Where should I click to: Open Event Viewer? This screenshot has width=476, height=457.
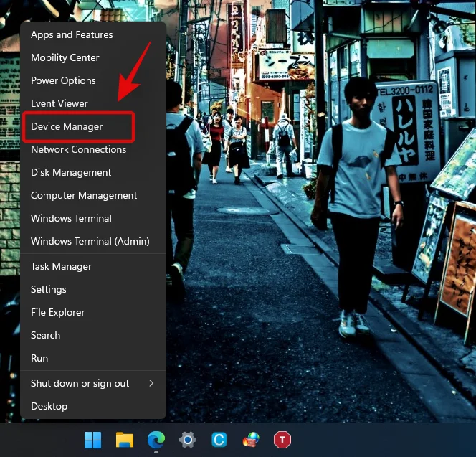(59, 103)
